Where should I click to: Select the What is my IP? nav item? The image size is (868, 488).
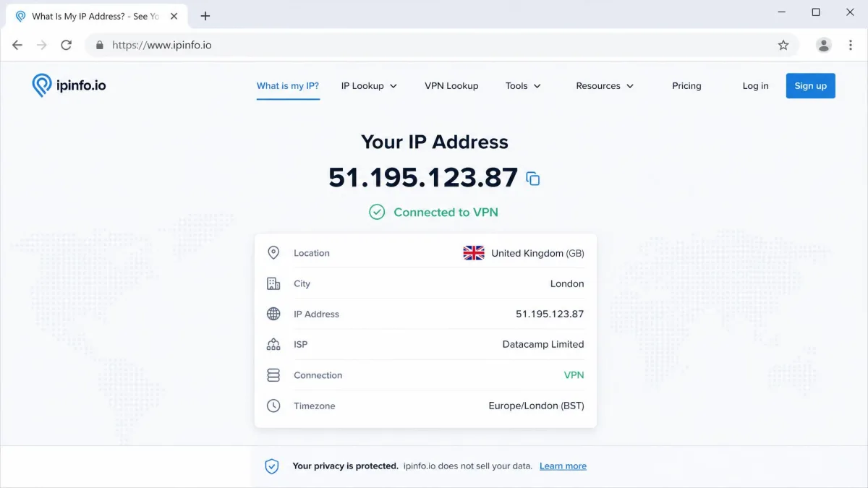point(288,85)
